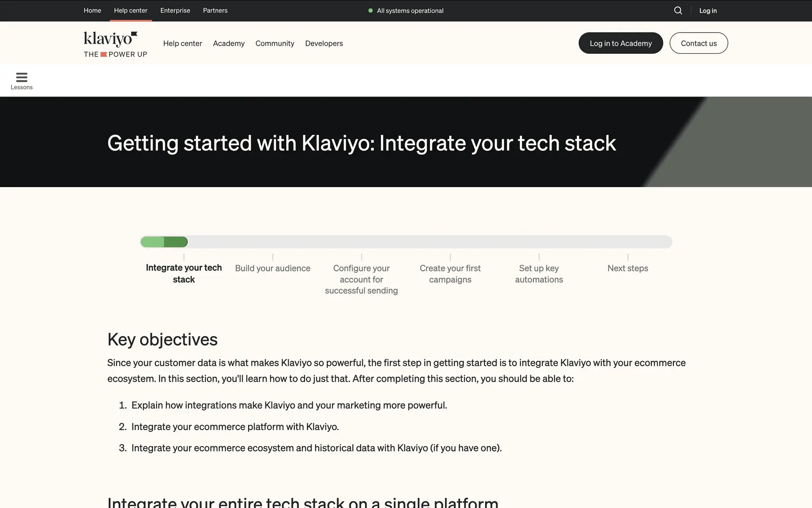Go to Home in top bar
This screenshot has height=508, width=812.
click(x=92, y=11)
